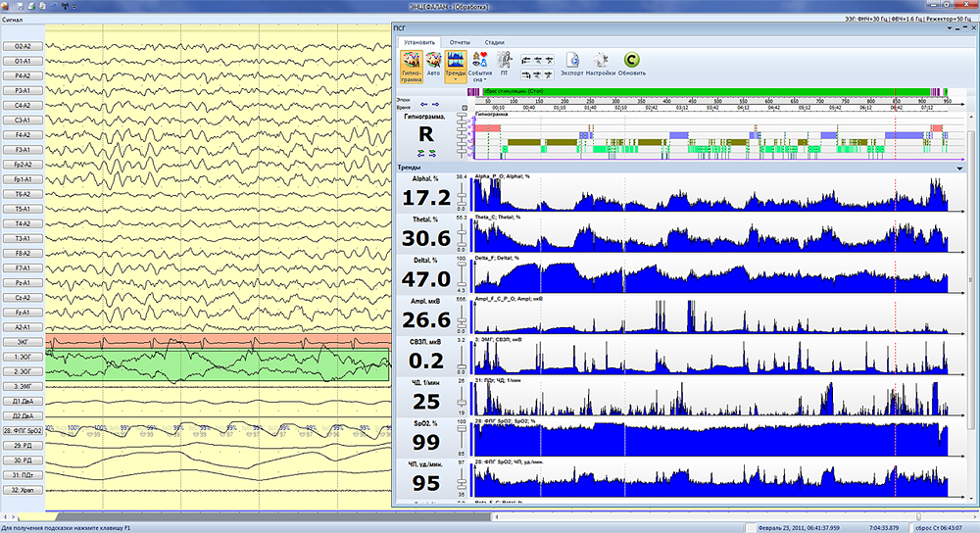
Task: Click the Theta value 30.6
Action: [426, 239]
